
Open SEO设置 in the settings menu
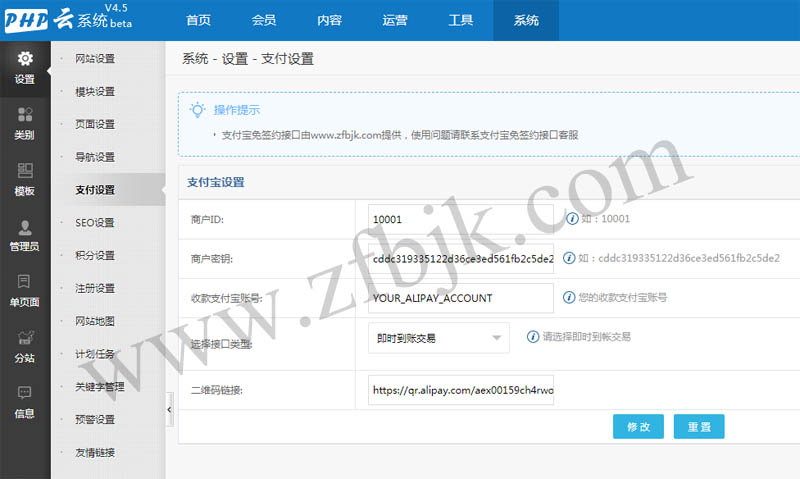click(x=95, y=223)
